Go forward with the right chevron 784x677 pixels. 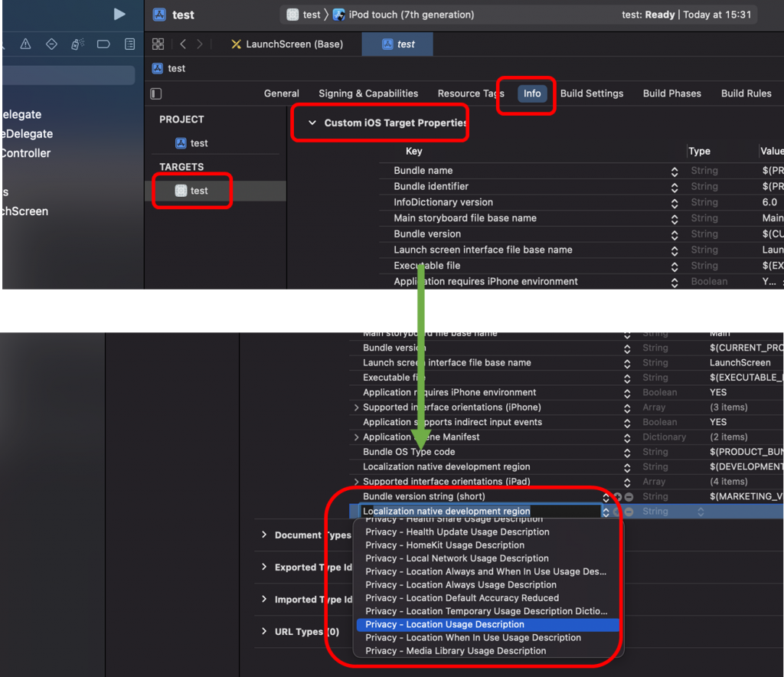(200, 44)
